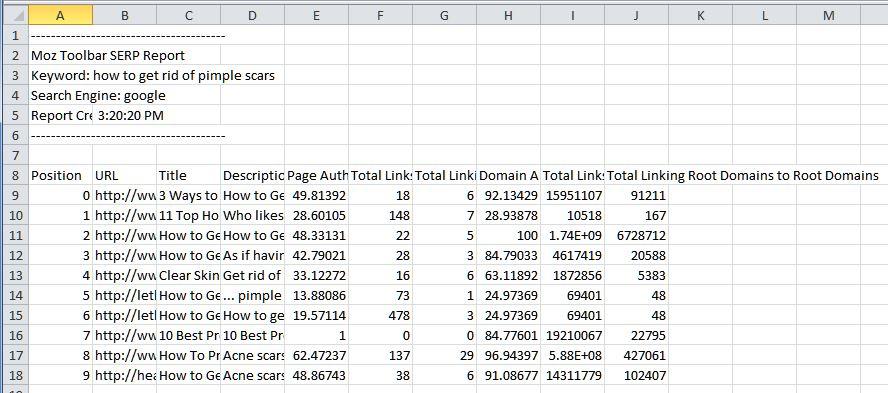Select column A header
The height and width of the screenshot is (393, 888).
60,16
